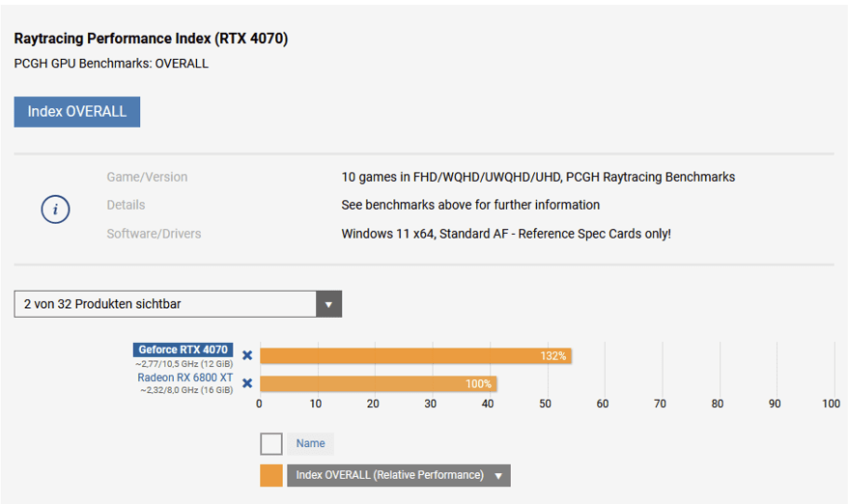Click the Raytracing Performance Index heading
Viewport: 848px width, 504px height.
[x=151, y=39]
